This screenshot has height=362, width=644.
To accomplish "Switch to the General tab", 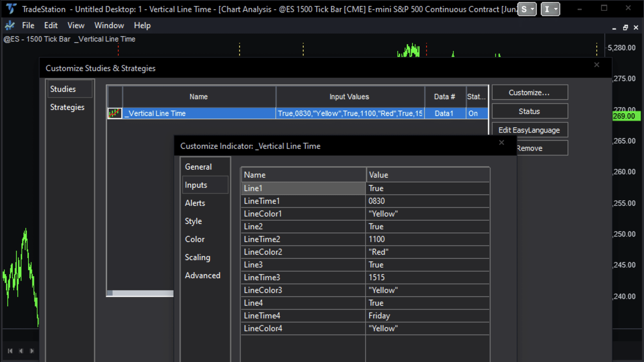I will click(x=198, y=167).
